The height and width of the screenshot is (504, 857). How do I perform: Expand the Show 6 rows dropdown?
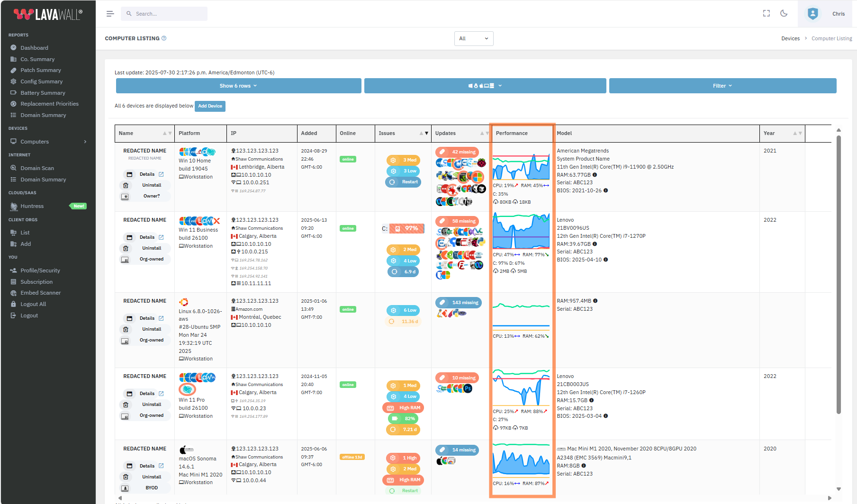238,86
